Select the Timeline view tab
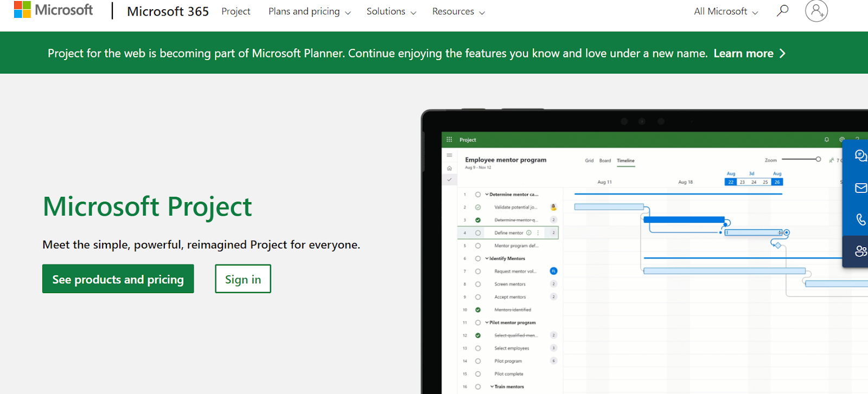 point(626,161)
